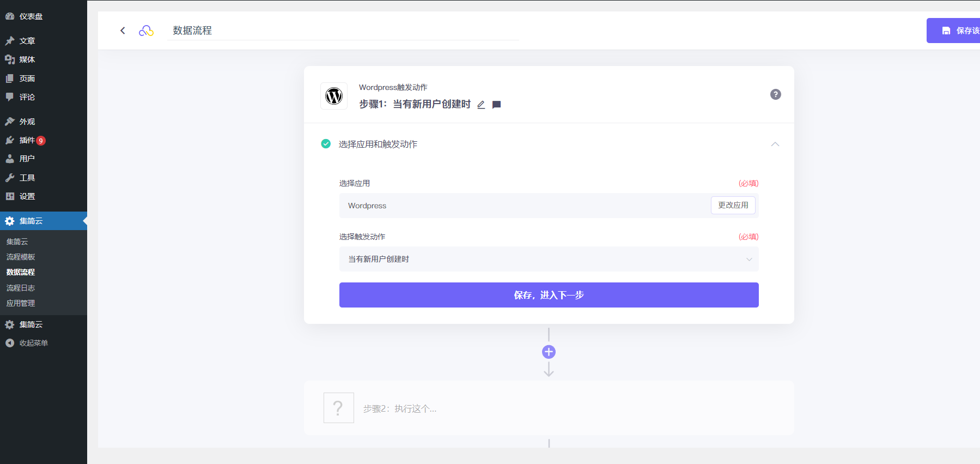
Task: Open help with the question mark icon
Action: (776, 94)
